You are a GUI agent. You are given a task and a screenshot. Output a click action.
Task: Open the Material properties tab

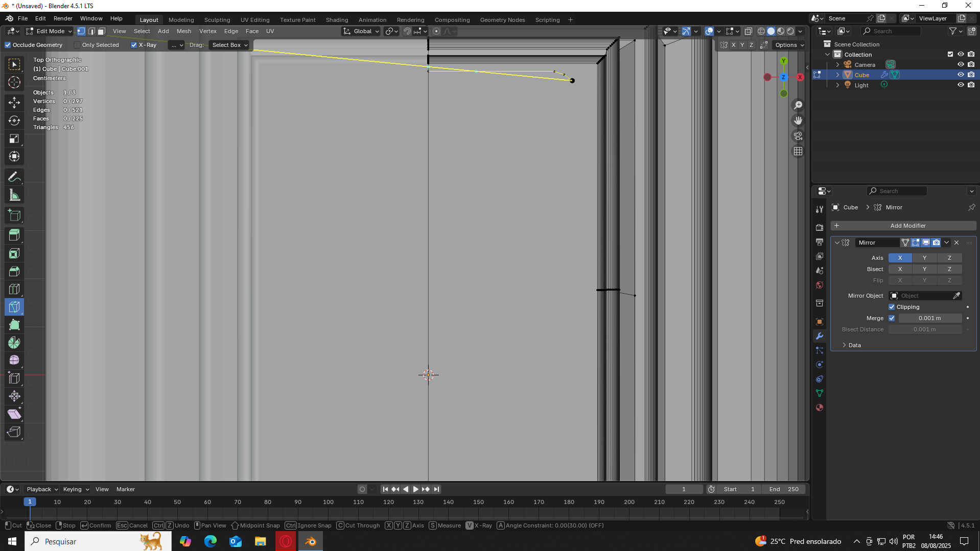pyautogui.click(x=820, y=408)
